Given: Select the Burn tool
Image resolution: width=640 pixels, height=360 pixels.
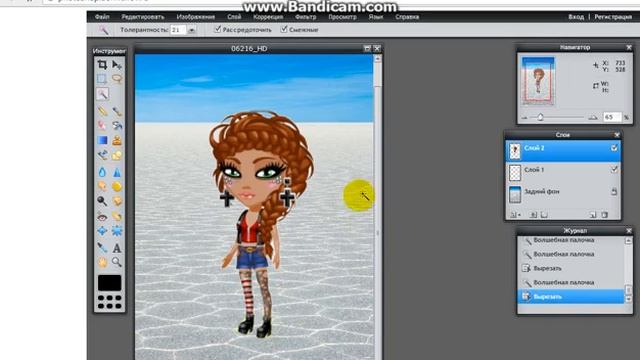Looking at the screenshot, I should click(117, 201).
